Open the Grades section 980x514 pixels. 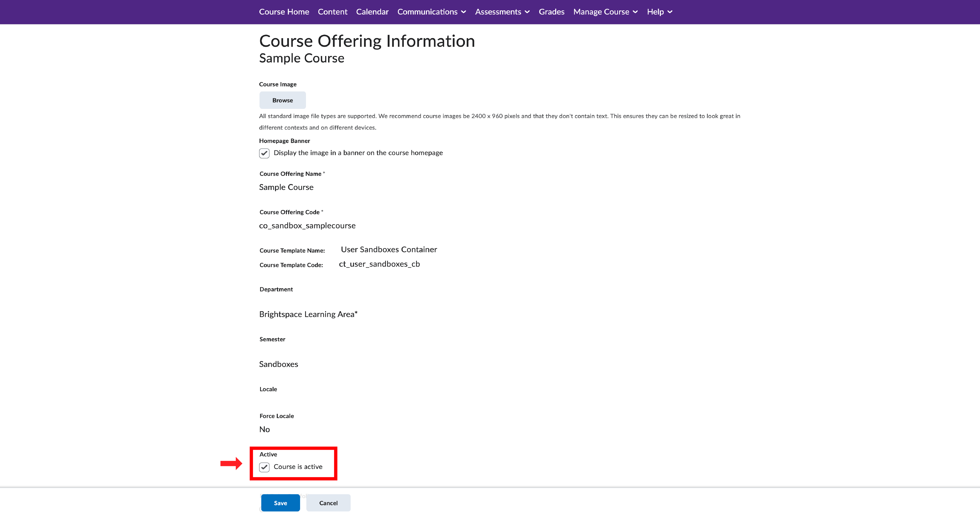[x=551, y=12]
